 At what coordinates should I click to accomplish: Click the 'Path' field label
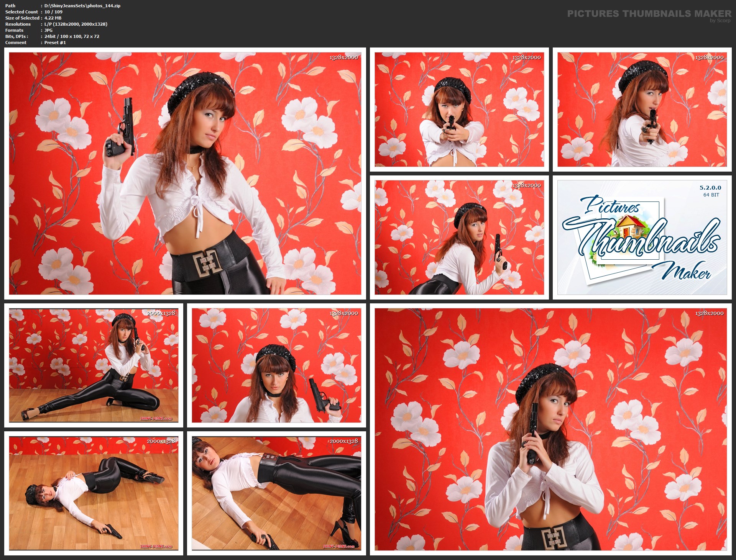(10, 6)
